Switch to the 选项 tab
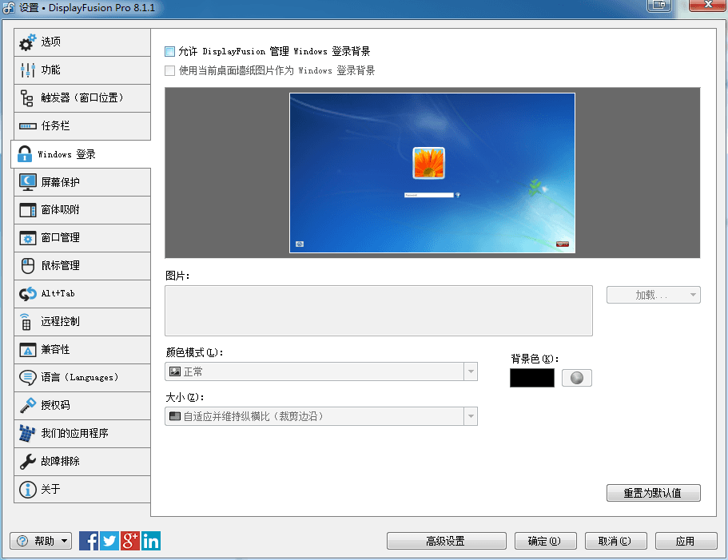Viewport: 728px width, 560px height. (x=82, y=42)
